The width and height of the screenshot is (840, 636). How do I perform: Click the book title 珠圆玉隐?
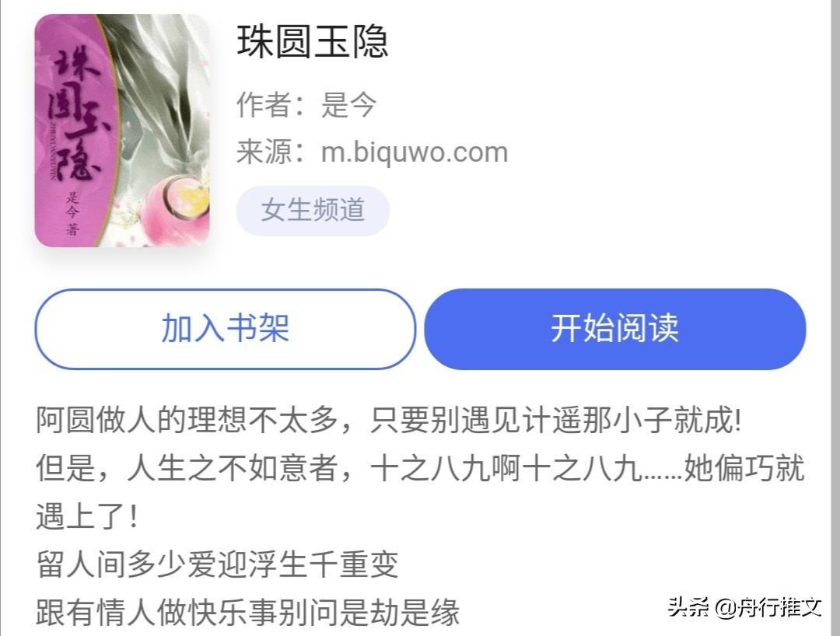pos(313,42)
